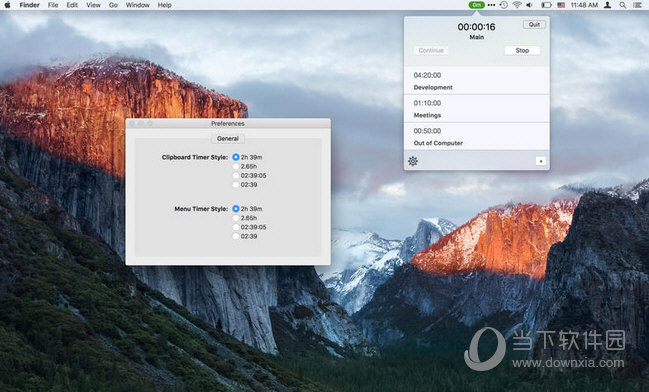Select Menu Timer Style 2.65h
This screenshot has height=392, width=649.
pos(236,218)
